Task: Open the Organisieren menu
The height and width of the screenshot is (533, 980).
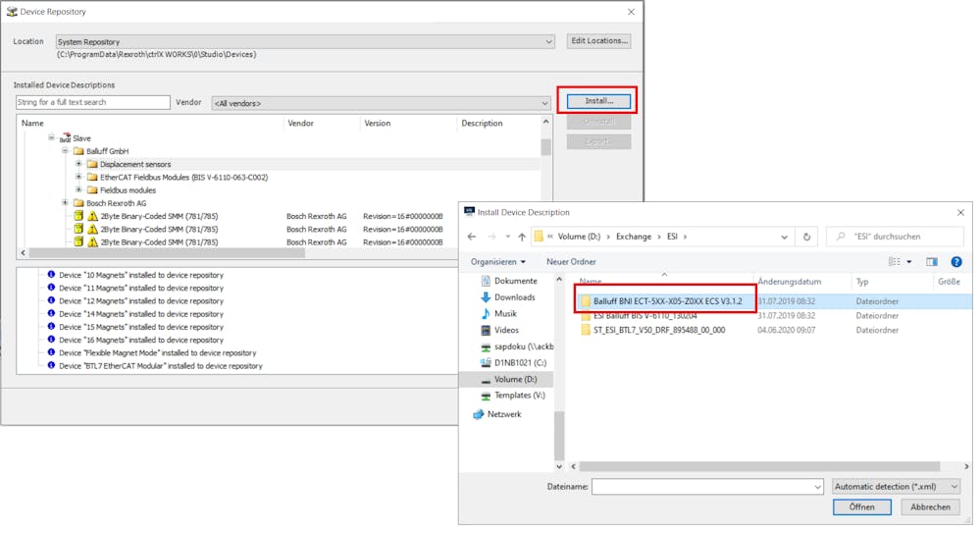Action: (x=497, y=261)
